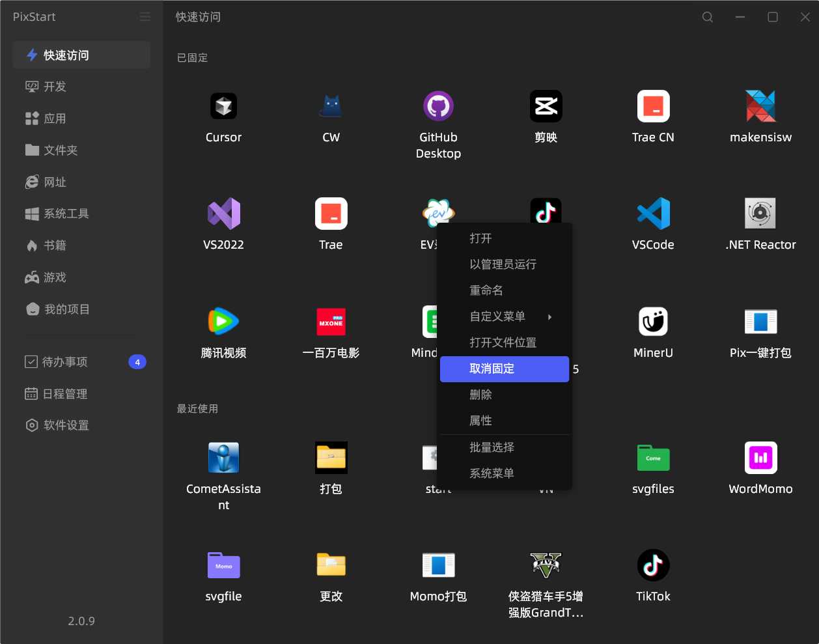Open Trae CN app icon

click(x=653, y=106)
